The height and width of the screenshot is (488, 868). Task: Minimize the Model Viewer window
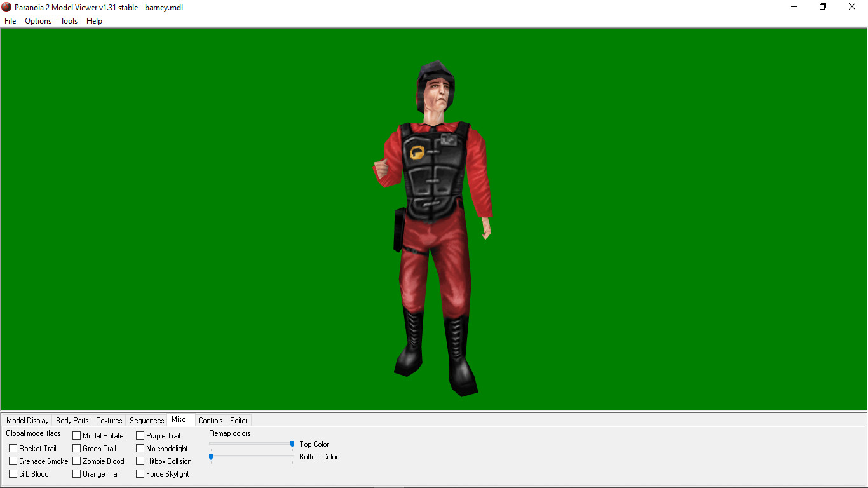pyautogui.click(x=794, y=7)
